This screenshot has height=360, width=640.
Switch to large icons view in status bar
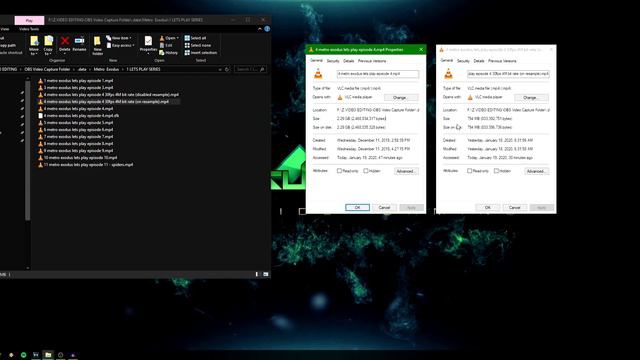[x=265, y=274]
